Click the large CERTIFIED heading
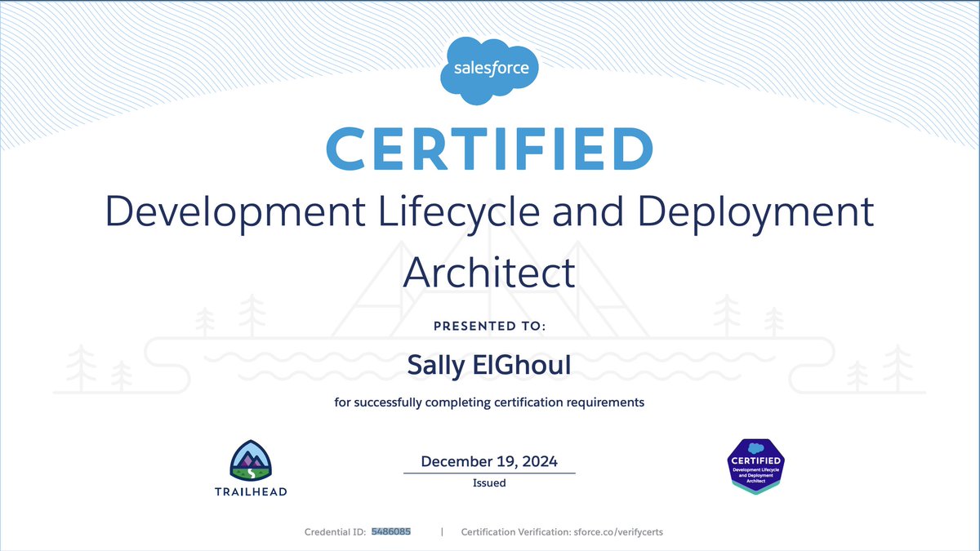The width and height of the screenshot is (980, 551). click(x=490, y=149)
